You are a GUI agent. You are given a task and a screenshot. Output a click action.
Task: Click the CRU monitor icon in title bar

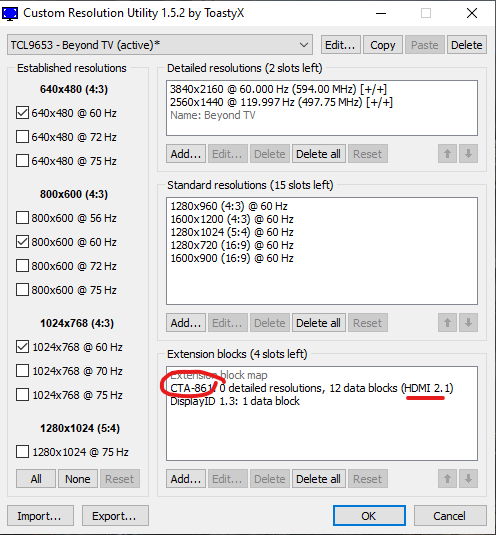point(10,14)
